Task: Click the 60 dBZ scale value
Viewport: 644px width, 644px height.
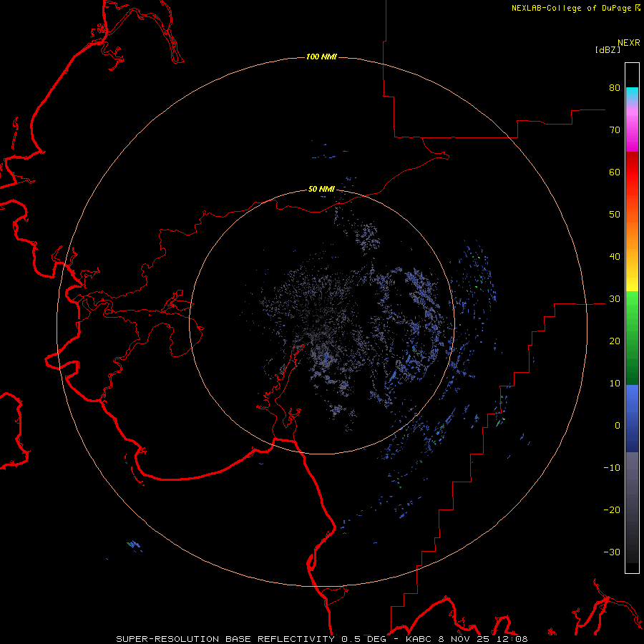Action: [x=615, y=172]
